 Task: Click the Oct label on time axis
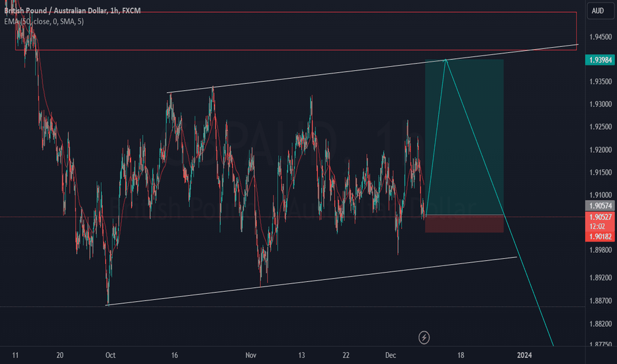coord(111,355)
